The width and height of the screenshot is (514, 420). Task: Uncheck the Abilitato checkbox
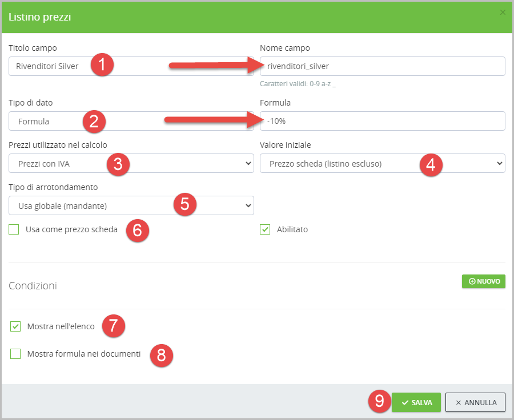(265, 229)
